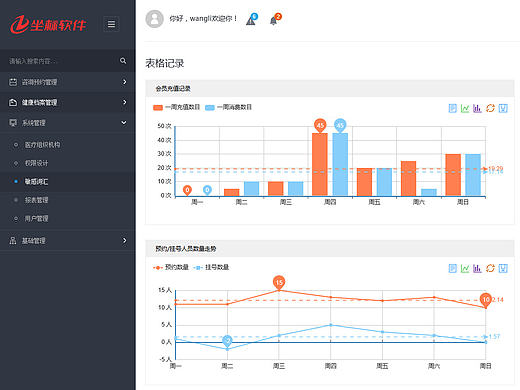This screenshot has width=520, height=390.
Task: Toggle the 挂号数量 legend series
Action: coord(211,267)
